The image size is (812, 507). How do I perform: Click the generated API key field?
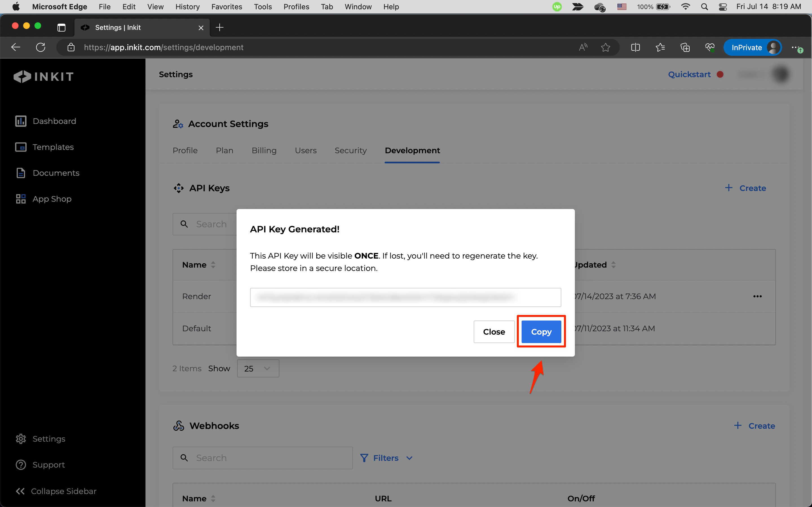click(405, 297)
